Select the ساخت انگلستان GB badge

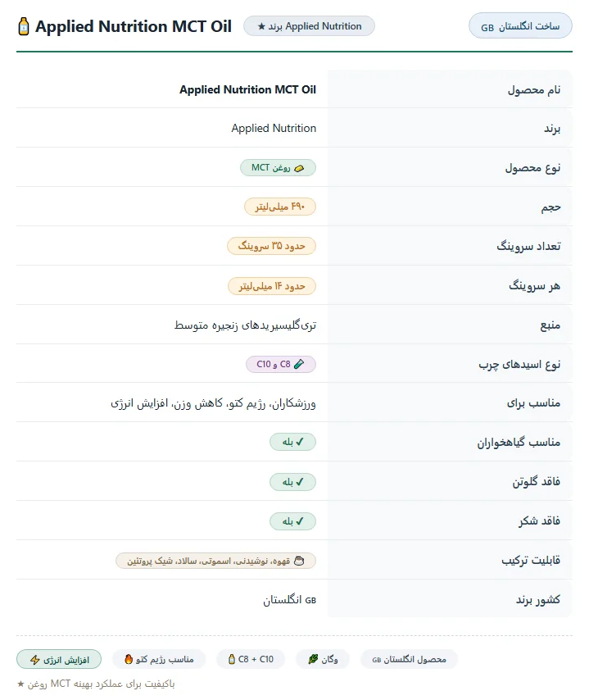point(520,26)
